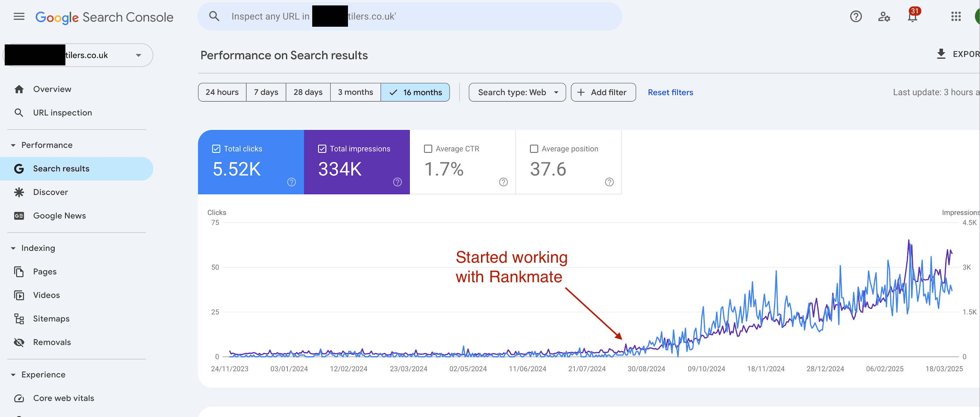Image resolution: width=980 pixels, height=417 pixels.
Task: Open the property selector dropdown
Action: [x=138, y=55]
